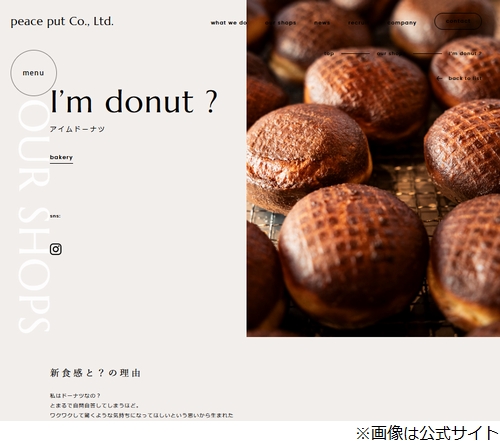The width and height of the screenshot is (500, 441).
Task: Open the Instagram icon under sns
Action: coord(56,249)
